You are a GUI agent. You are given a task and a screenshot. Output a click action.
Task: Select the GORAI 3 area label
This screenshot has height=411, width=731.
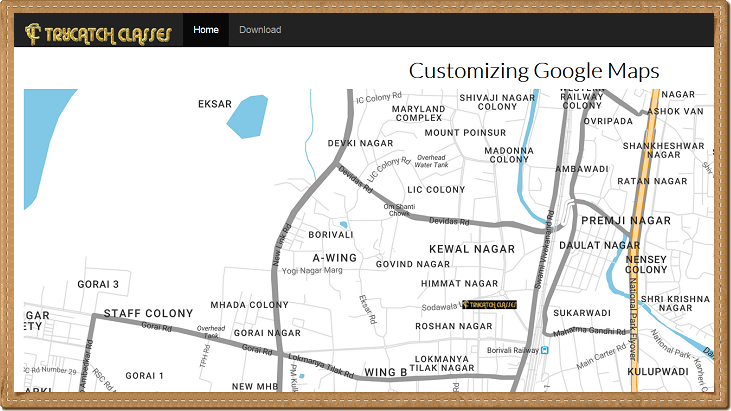click(98, 285)
